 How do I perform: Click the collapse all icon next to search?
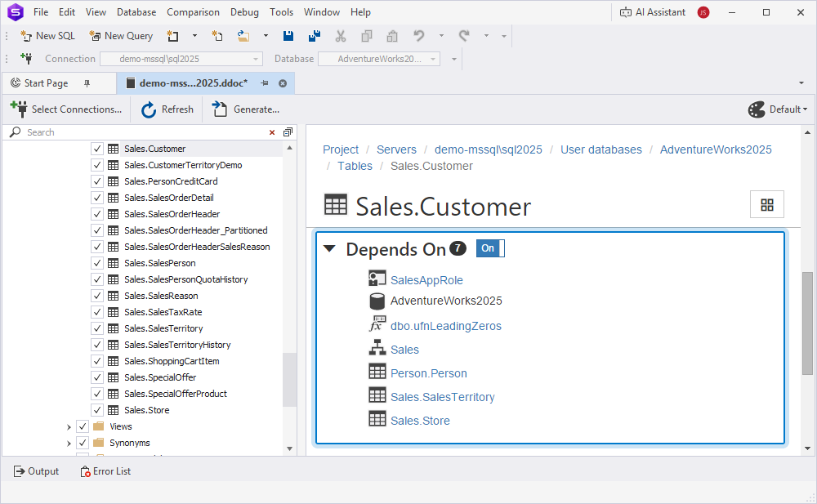click(288, 132)
